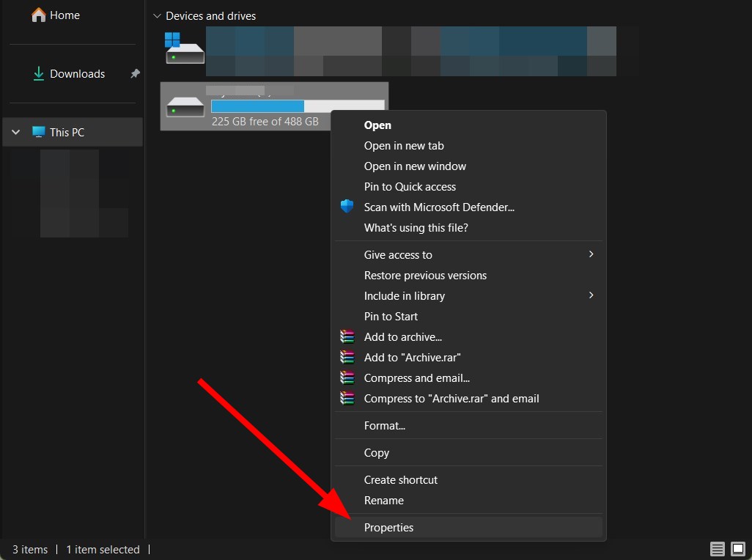Unpin Downloads using the pin icon
The height and width of the screenshot is (560, 752).
(135, 74)
